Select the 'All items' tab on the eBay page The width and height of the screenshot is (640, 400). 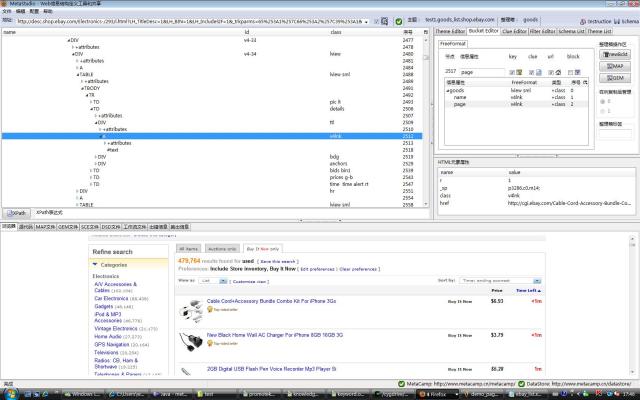[x=189, y=249]
